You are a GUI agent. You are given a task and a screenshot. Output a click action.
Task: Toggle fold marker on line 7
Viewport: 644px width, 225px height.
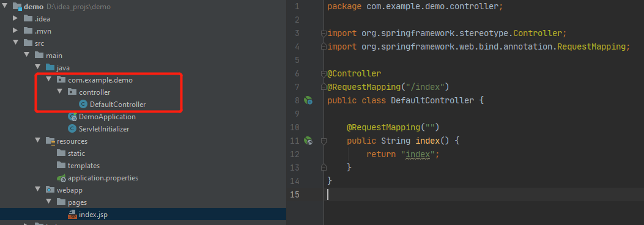(x=324, y=87)
